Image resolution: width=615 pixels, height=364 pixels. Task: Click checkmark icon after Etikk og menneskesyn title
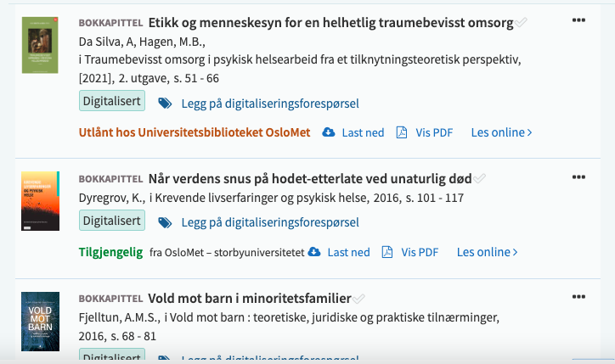tap(521, 23)
